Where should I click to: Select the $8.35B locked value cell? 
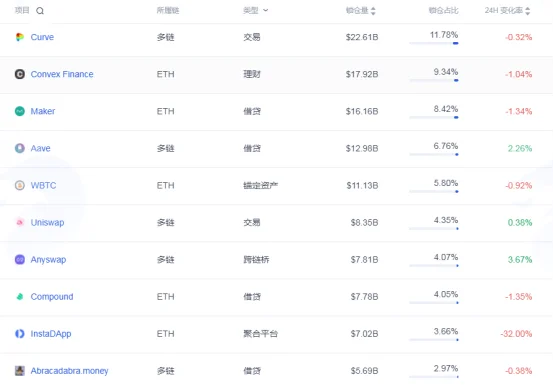[364, 223]
